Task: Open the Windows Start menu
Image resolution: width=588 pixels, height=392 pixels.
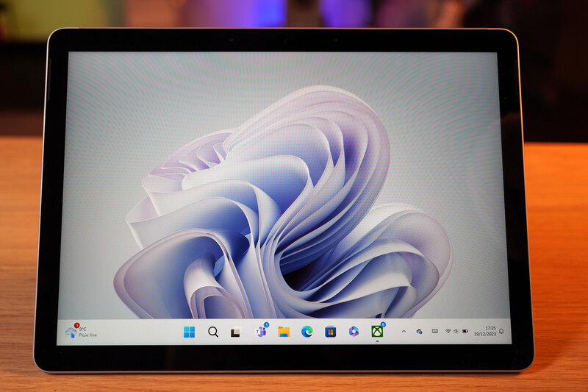Action: pyautogui.click(x=189, y=332)
